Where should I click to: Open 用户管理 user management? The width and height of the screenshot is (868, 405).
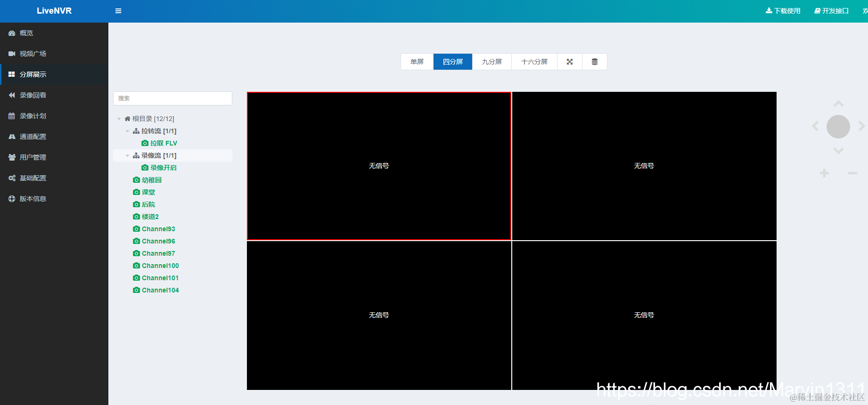(54, 157)
